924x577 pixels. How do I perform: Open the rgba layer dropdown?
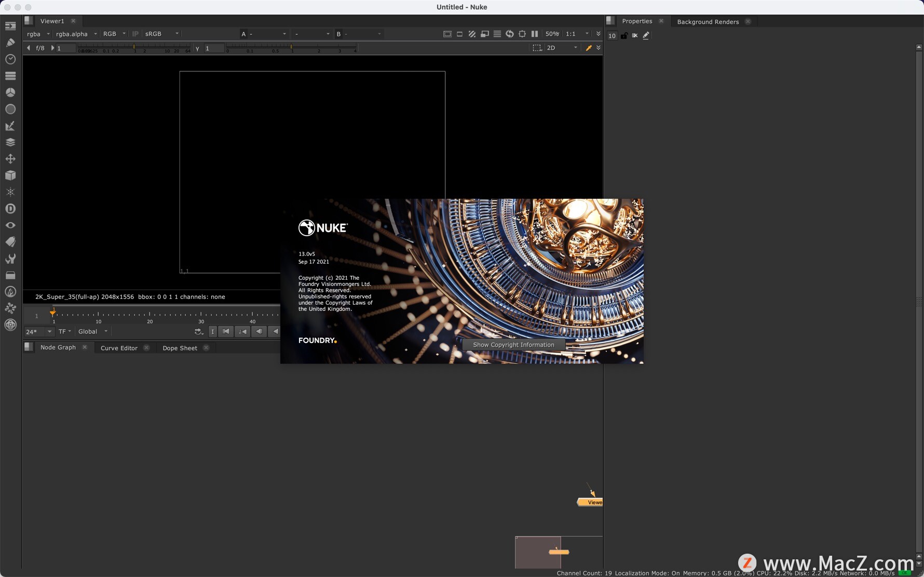38,34
